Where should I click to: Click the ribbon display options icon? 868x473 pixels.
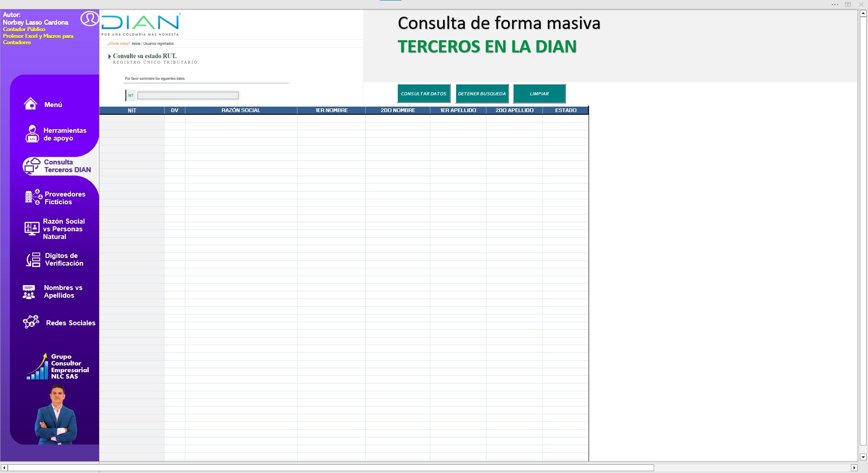coord(848,5)
